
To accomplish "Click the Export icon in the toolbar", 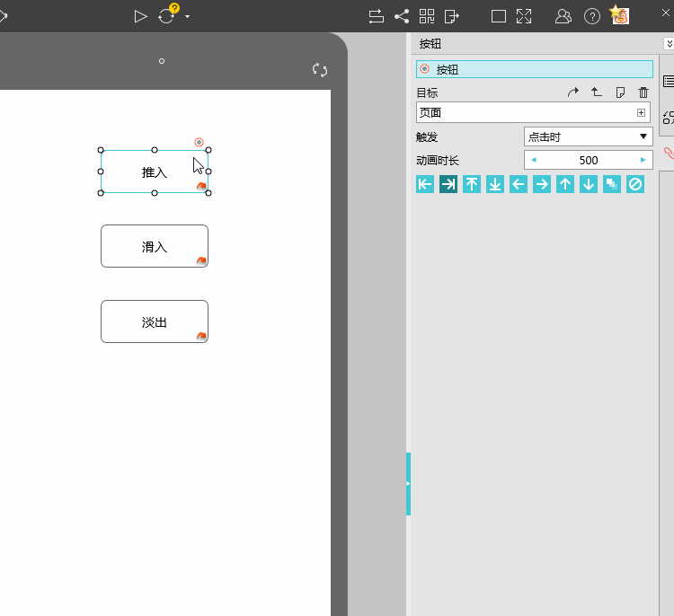I will coord(451,17).
